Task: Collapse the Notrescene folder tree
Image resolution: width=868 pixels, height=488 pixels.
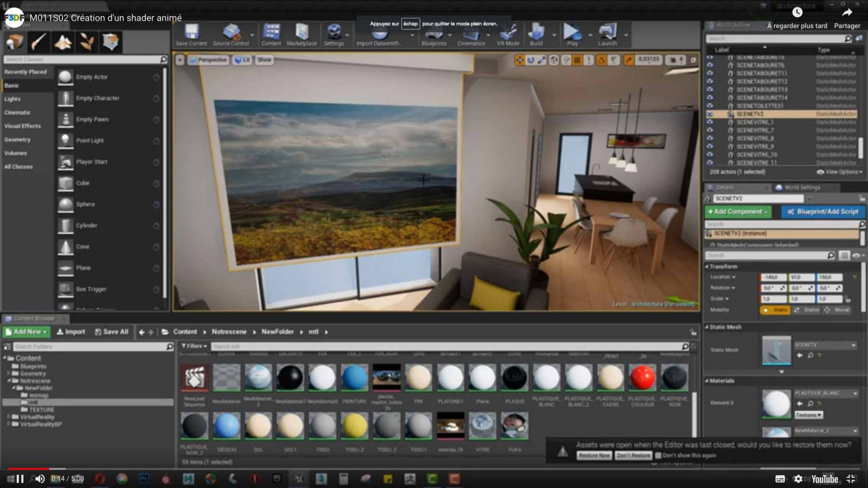Action: coord(9,381)
